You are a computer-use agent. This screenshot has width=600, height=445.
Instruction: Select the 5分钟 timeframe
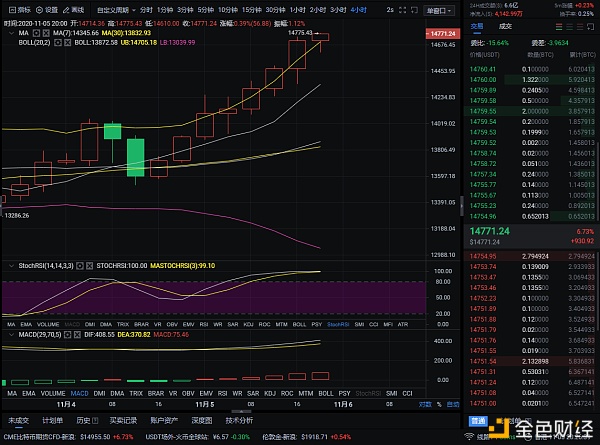coord(205,10)
